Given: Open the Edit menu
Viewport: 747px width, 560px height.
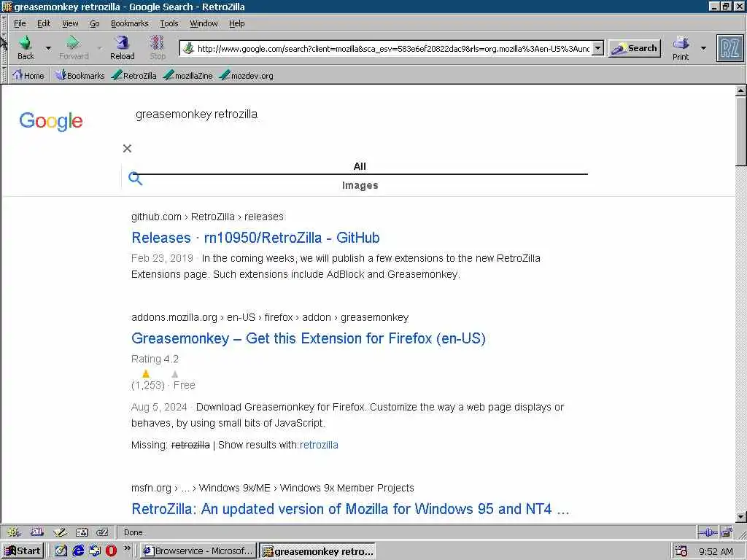Looking at the screenshot, I should tap(44, 23).
